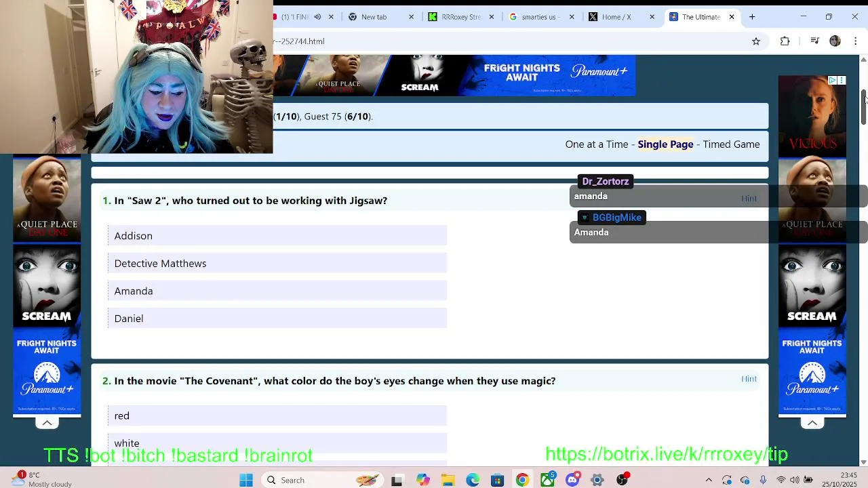Select answer 'white' for question 2
The height and width of the screenshot is (488, 868).
pos(277,443)
